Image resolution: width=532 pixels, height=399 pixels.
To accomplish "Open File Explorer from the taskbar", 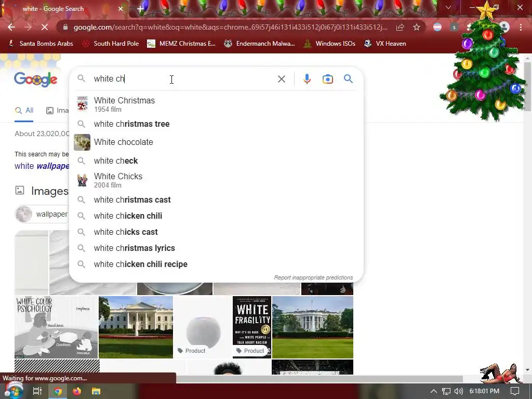I will coord(96,391).
